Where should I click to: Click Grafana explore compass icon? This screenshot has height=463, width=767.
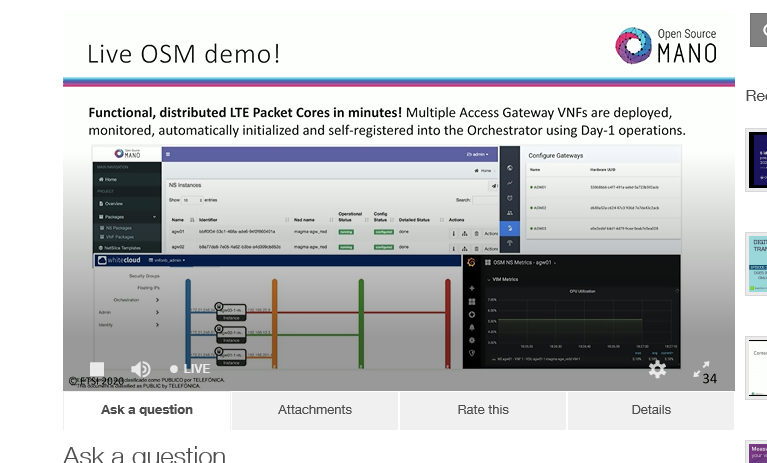coord(472,314)
